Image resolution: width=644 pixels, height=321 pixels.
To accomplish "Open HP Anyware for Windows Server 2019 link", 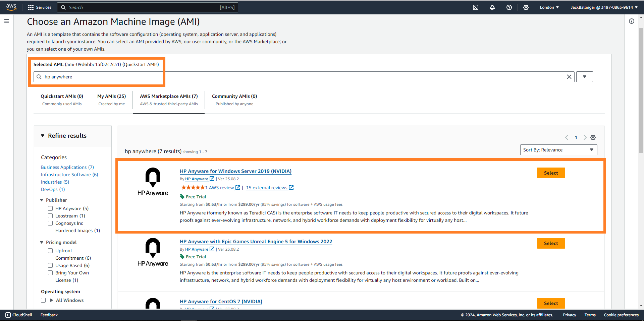I will pos(235,171).
